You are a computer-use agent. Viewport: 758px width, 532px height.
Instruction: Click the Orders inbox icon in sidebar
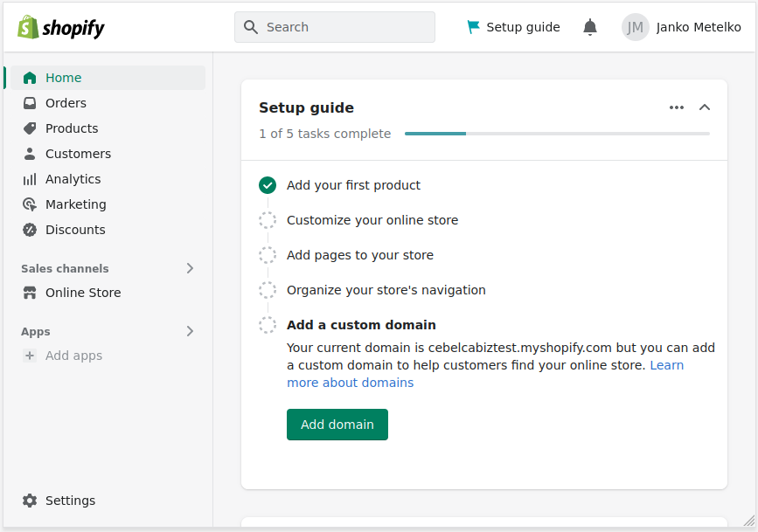pyautogui.click(x=30, y=103)
